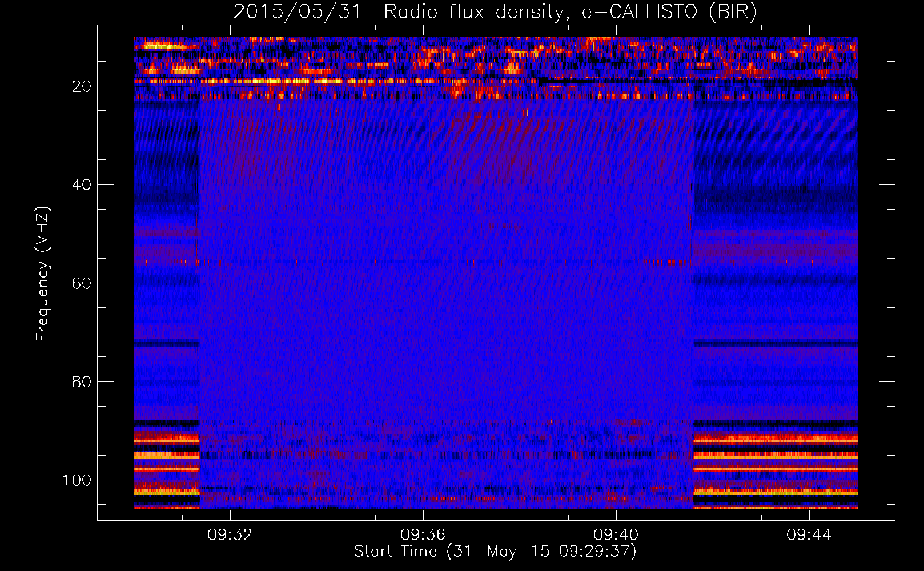Viewport: 924px width, 571px height.
Task: Click the '40' frequency tick label
Action: [82, 185]
